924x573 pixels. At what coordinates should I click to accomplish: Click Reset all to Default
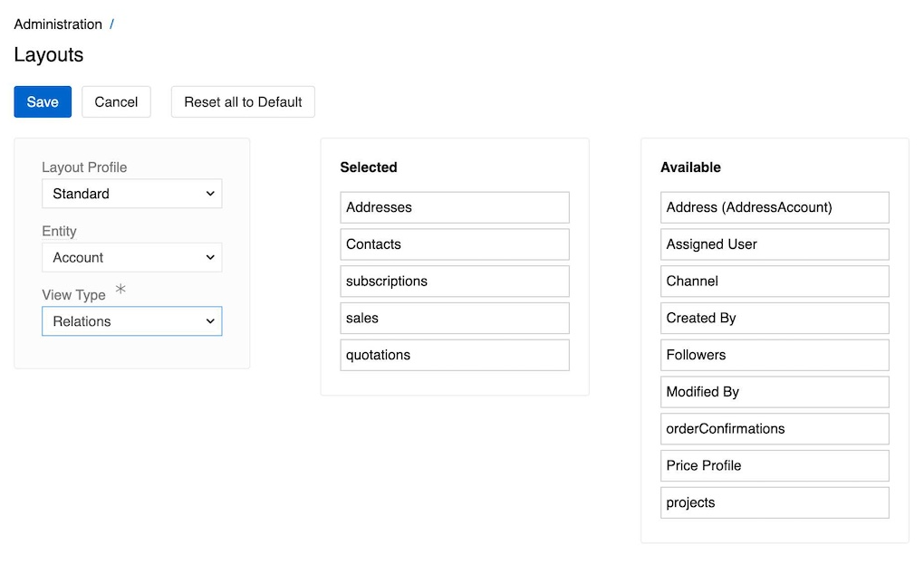pyautogui.click(x=242, y=101)
